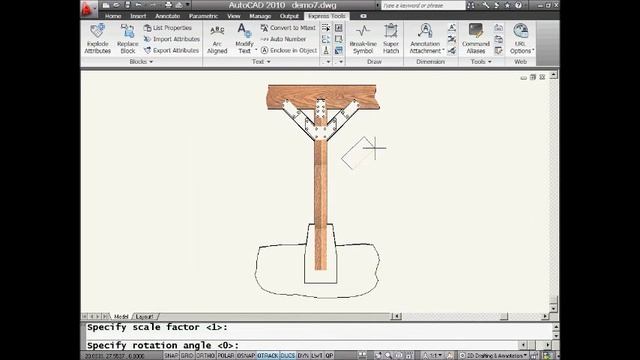Click the Annotation Attachment tool
The image size is (640, 360).
pos(425,39)
